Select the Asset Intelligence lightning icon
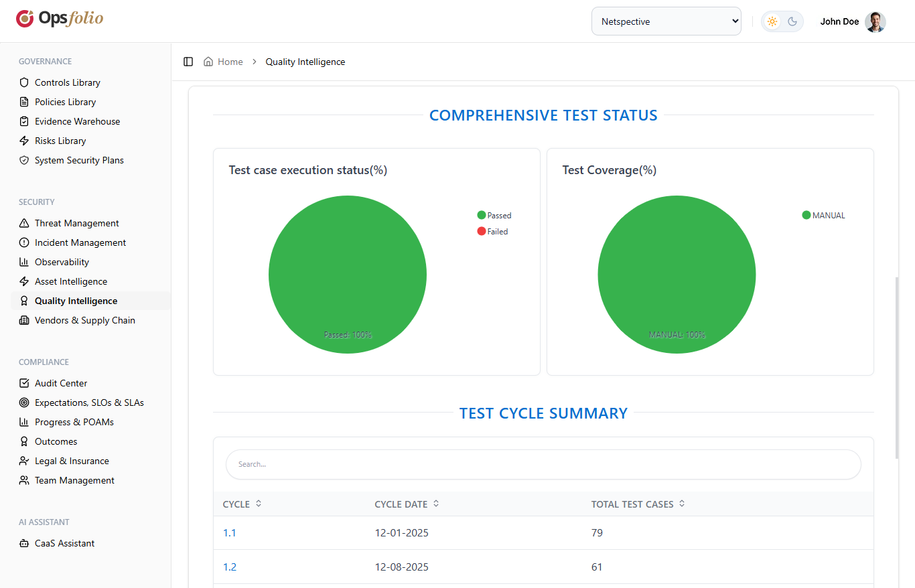915x588 pixels. (24, 281)
